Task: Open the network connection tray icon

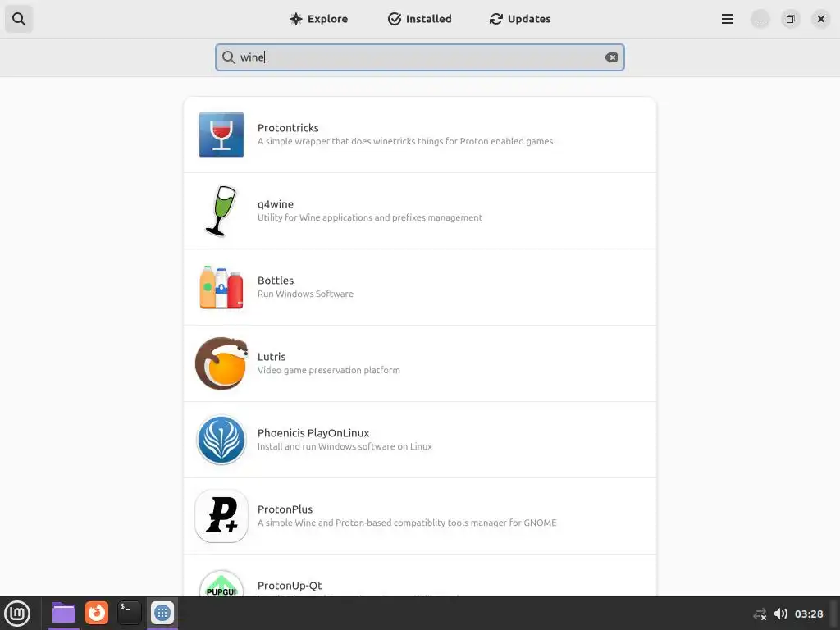Action: tap(760, 614)
